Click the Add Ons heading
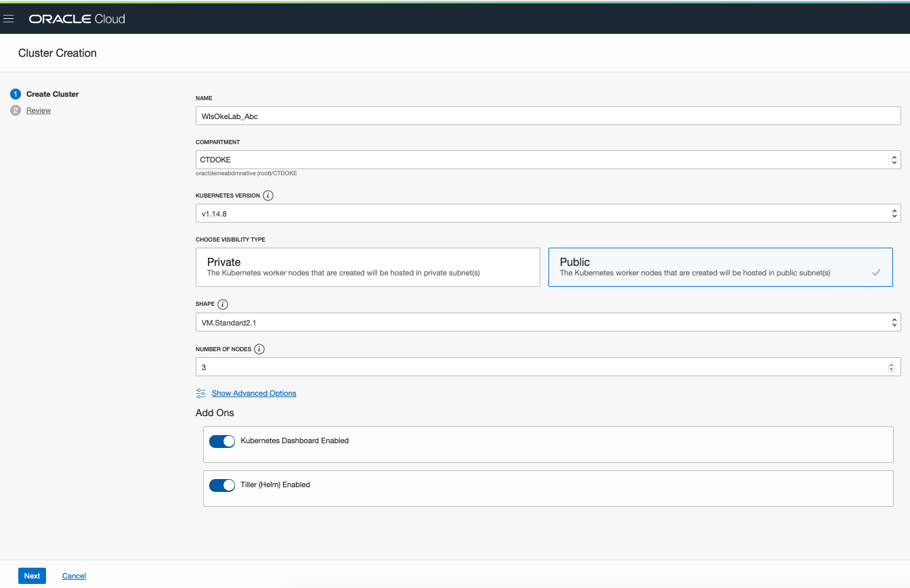Image resolution: width=910 pixels, height=588 pixels. tap(215, 413)
